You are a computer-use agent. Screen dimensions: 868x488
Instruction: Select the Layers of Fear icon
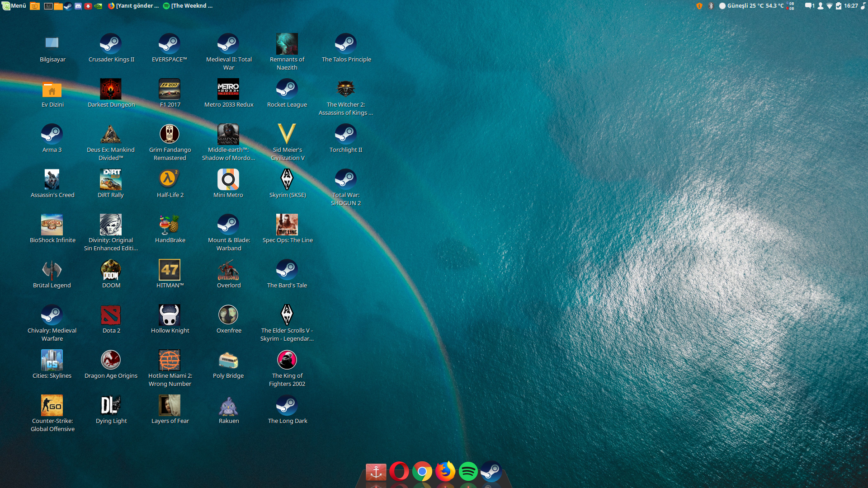170,405
